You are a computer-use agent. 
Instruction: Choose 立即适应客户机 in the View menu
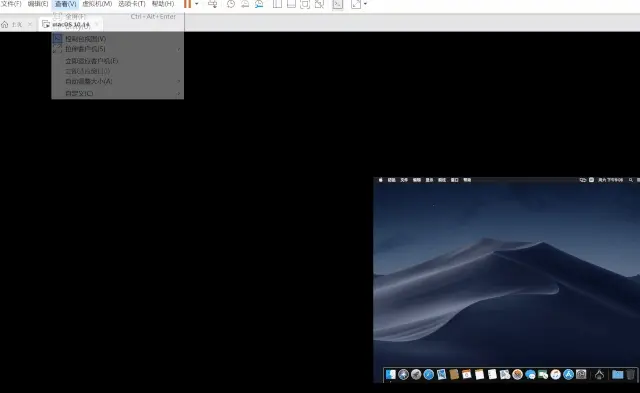[x=118, y=61]
